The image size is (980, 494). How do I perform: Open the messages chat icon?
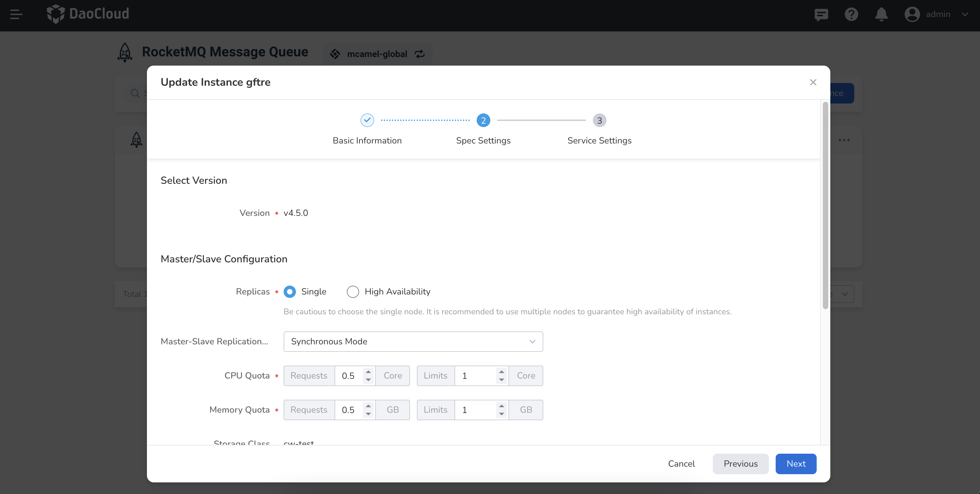pyautogui.click(x=821, y=14)
